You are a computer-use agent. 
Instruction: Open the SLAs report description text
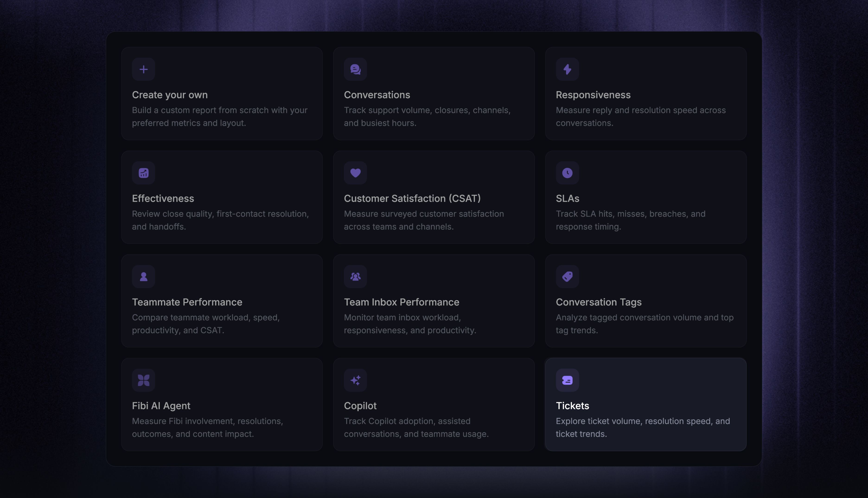pos(630,220)
